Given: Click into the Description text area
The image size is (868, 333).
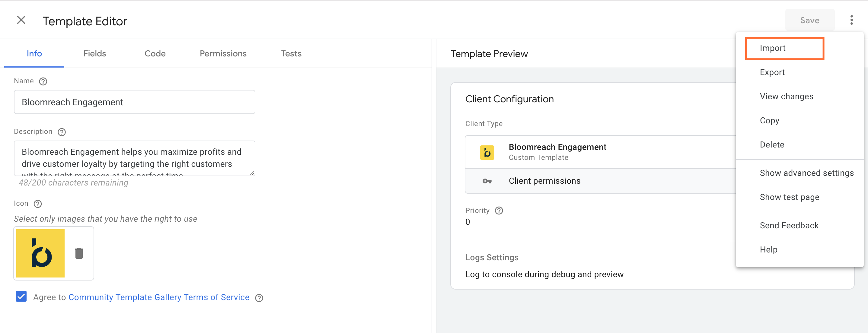Looking at the screenshot, I should click(134, 158).
